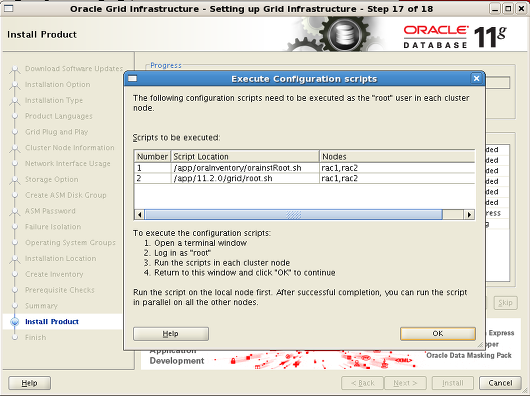Select row number 2 cell
Screen dimensions: 530x396
[x=152, y=178]
